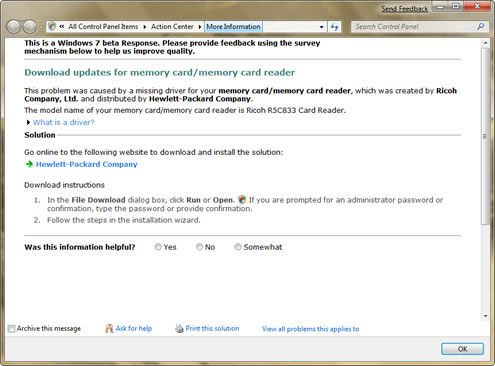Expand the What is a driver? triangle
The image size is (495, 366).
point(28,122)
